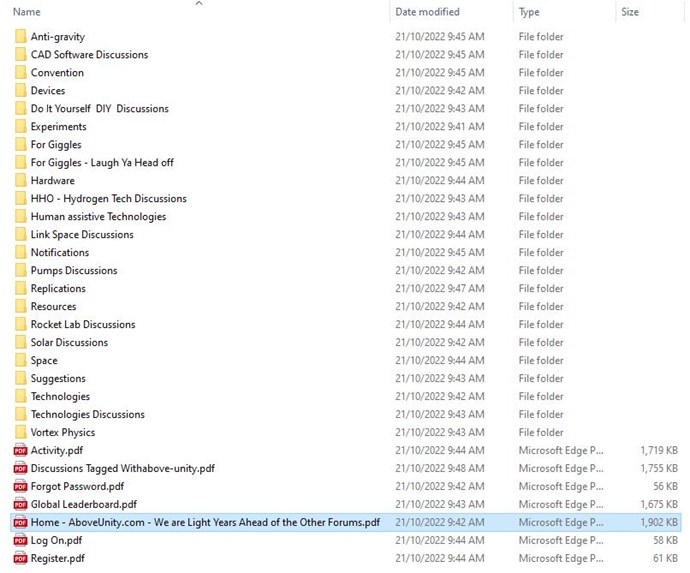Viewport: 690px width, 573px height.
Task: Select the Pumps Discussions folder icon
Action: pyautogui.click(x=20, y=271)
